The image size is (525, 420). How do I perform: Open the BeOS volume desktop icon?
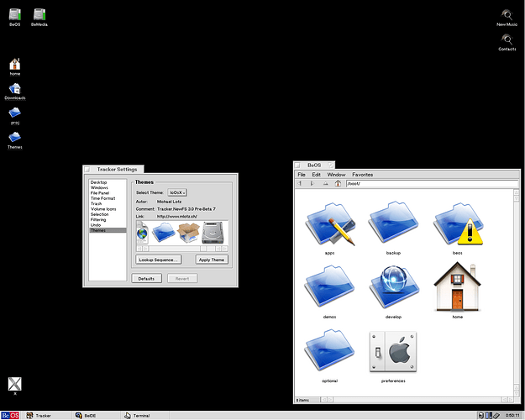coord(15,15)
